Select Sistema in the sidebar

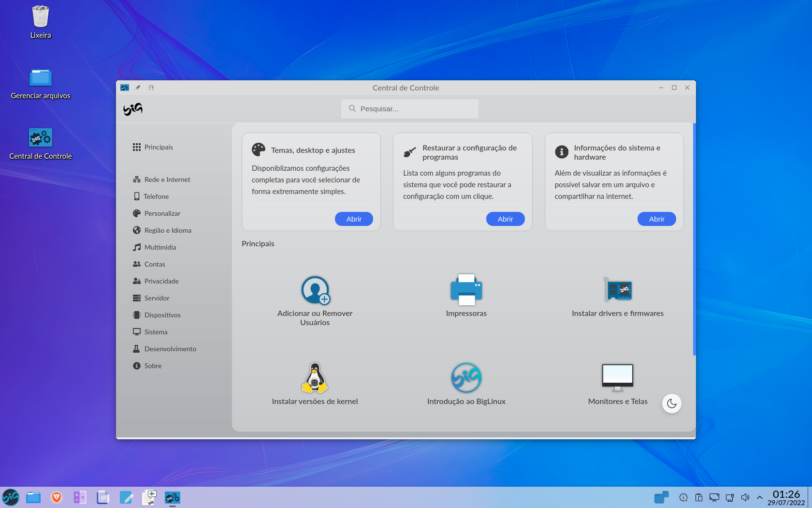tap(150, 332)
